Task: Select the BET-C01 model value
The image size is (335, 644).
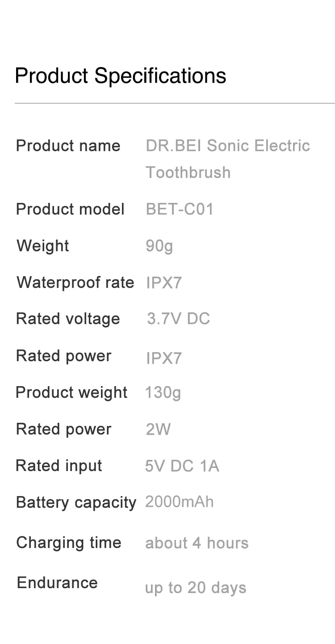Action: point(180,209)
